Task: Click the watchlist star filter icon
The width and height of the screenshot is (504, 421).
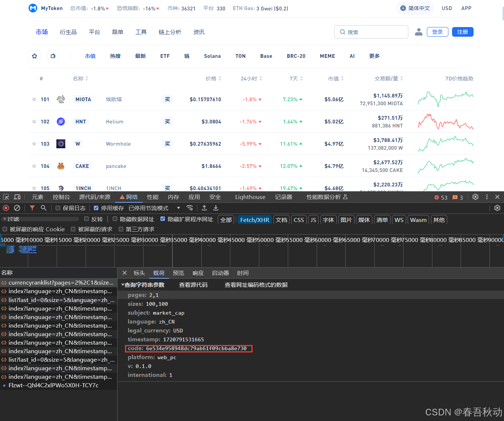Action: pyautogui.click(x=34, y=56)
